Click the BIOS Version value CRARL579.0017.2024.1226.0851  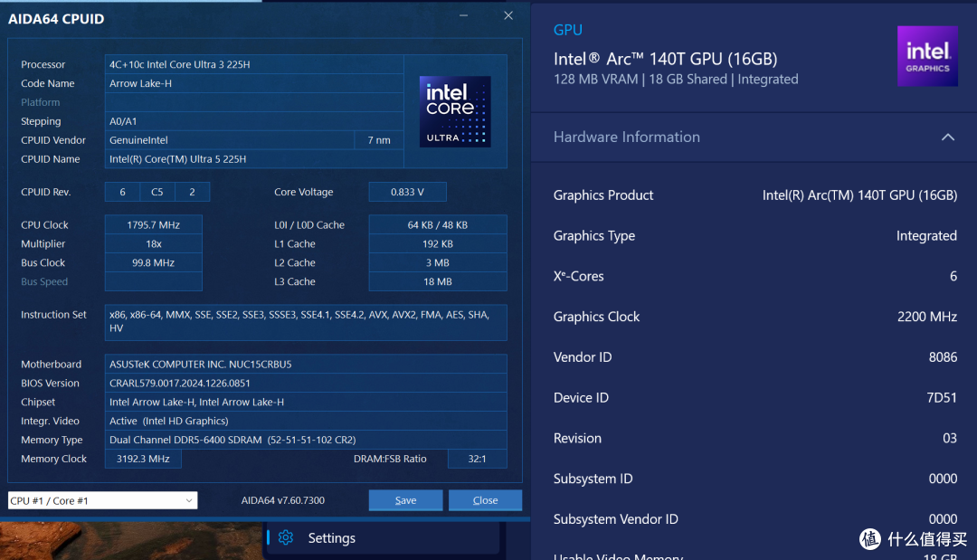click(306, 383)
